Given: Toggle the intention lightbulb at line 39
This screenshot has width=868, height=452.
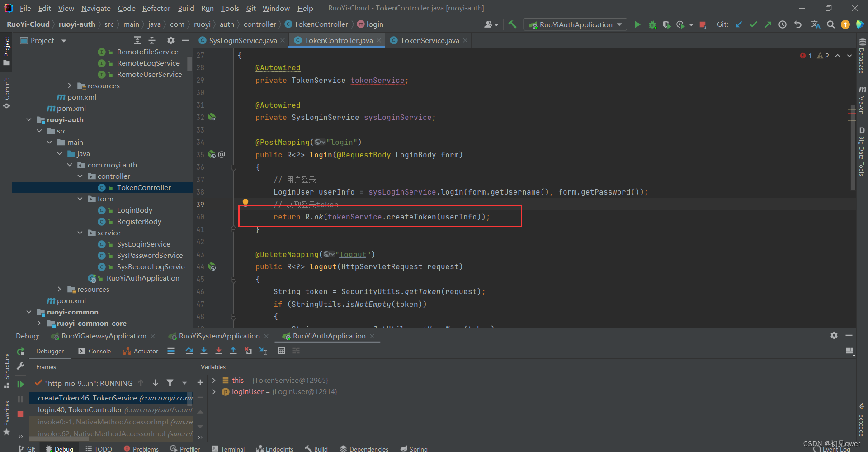Looking at the screenshot, I should (245, 202).
